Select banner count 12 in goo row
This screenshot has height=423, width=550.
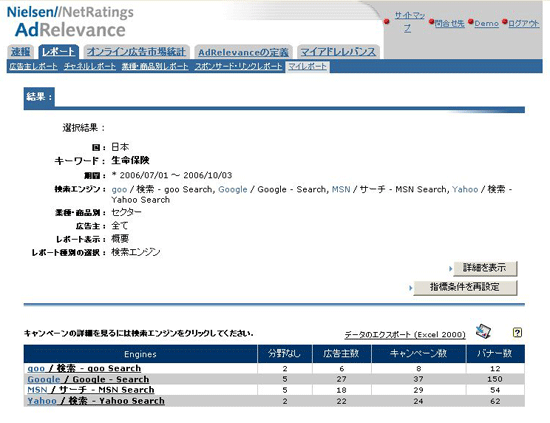pyautogui.click(x=495, y=369)
